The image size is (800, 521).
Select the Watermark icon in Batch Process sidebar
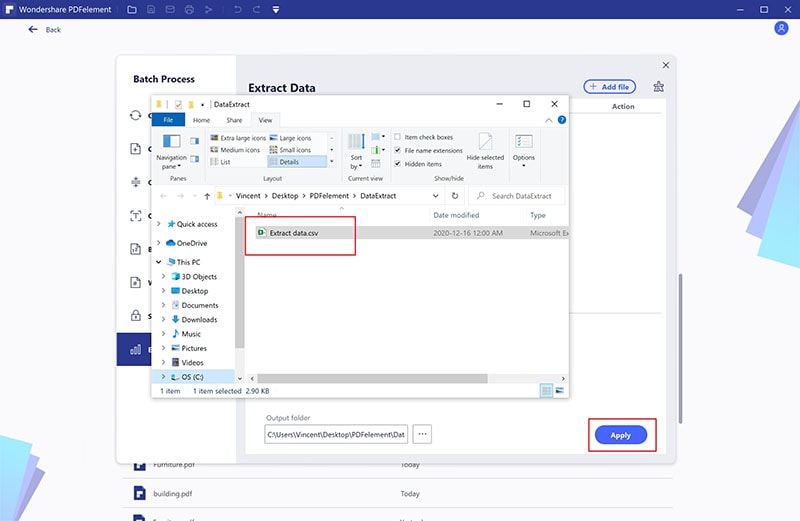(135, 282)
